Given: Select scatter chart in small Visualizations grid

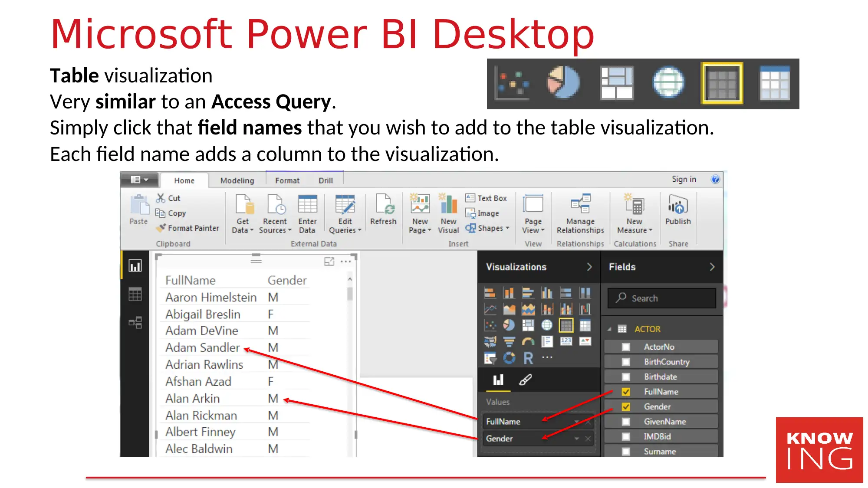Looking at the screenshot, I should click(490, 325).
